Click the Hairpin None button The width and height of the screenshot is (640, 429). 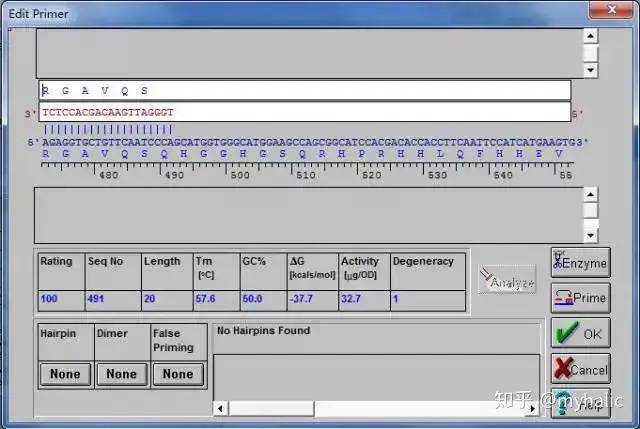point(65,374)
